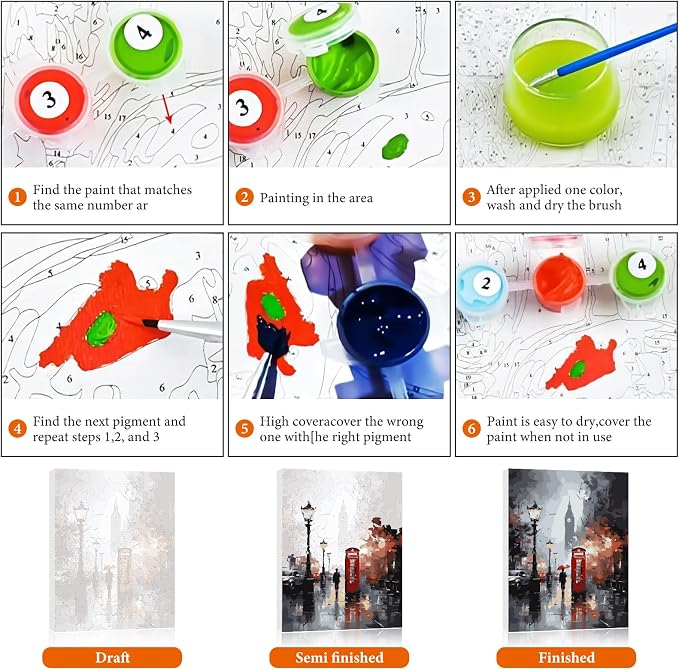Click the orange step 1 number badge
The image size is (679, 670).
[x=17, y=197]
